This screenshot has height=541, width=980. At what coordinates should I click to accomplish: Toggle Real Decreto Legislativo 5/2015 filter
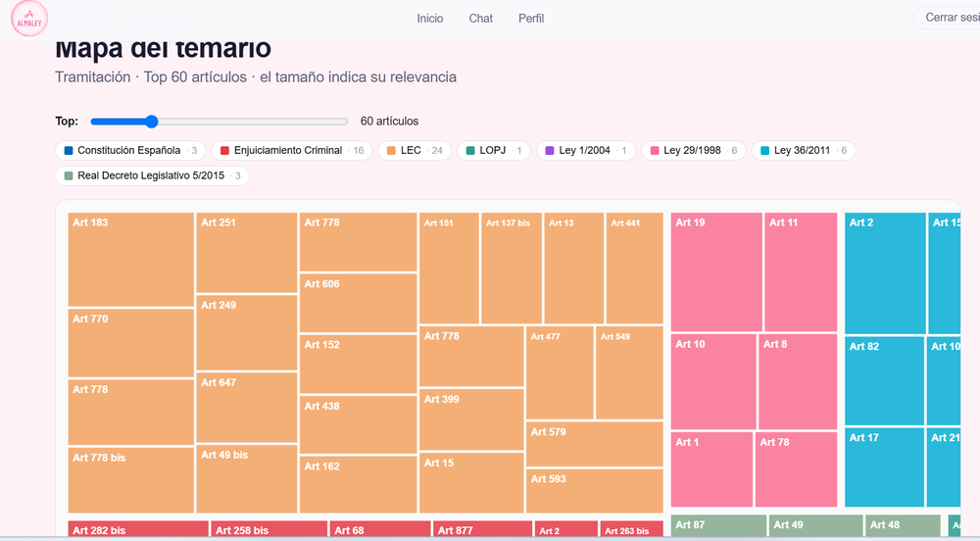click(153, 175)
